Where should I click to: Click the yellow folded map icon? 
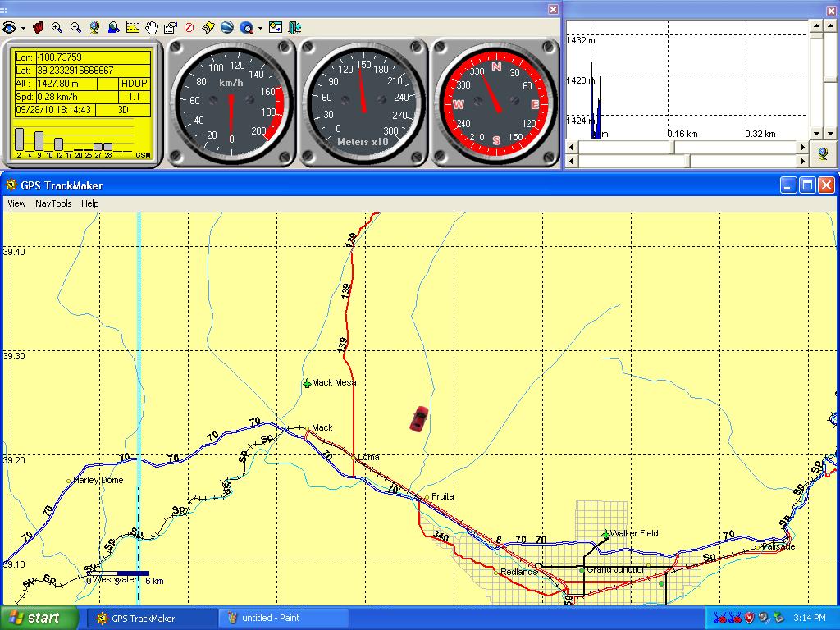click(208, 27)
